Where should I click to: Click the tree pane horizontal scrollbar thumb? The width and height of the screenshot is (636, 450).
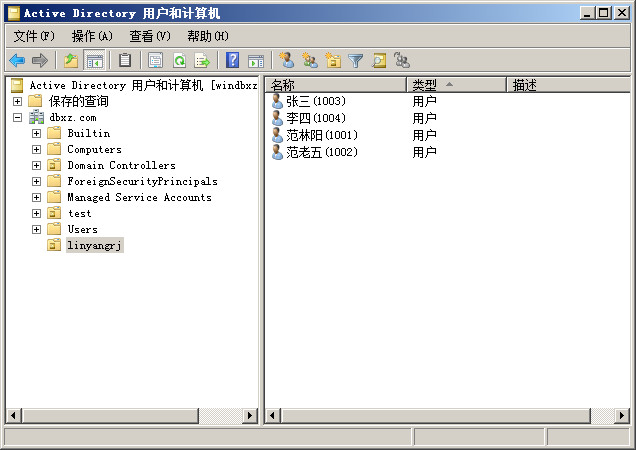pos(110,416)
